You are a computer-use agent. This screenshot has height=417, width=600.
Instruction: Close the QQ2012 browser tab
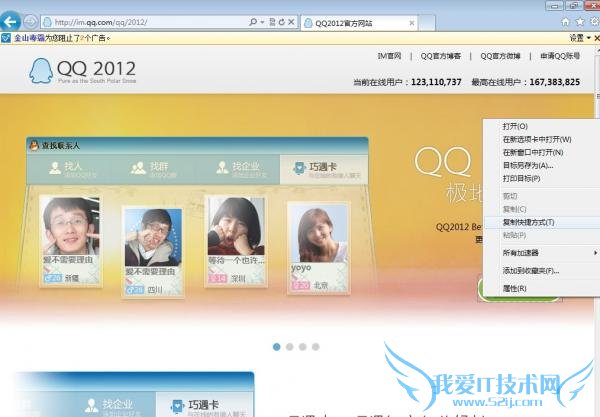coord(412,23)
